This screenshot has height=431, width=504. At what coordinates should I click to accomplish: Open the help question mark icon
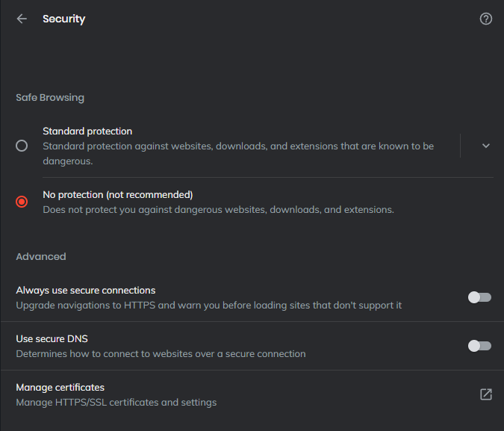click(485, 19)
